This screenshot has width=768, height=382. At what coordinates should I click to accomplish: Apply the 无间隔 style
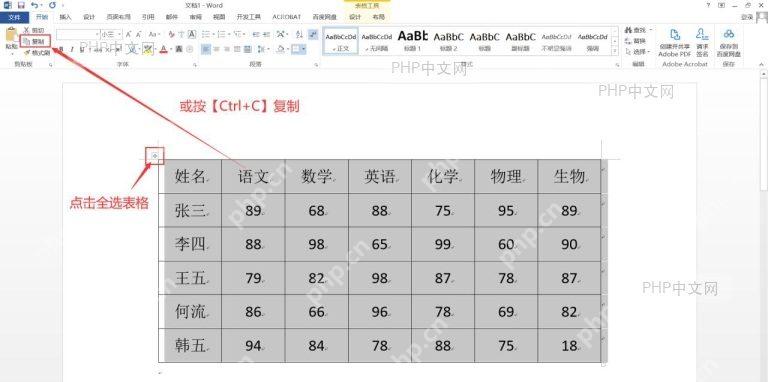point(377,40)
